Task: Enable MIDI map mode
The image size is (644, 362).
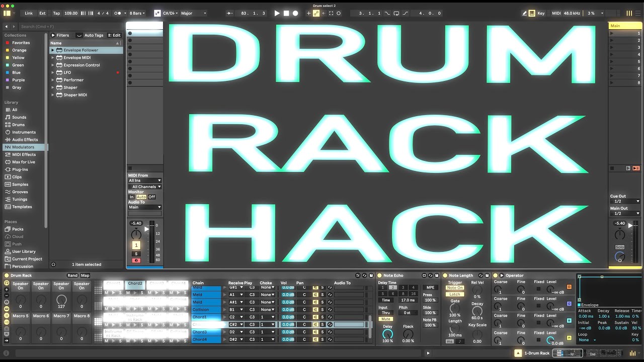Action: [x=556, y=14]
